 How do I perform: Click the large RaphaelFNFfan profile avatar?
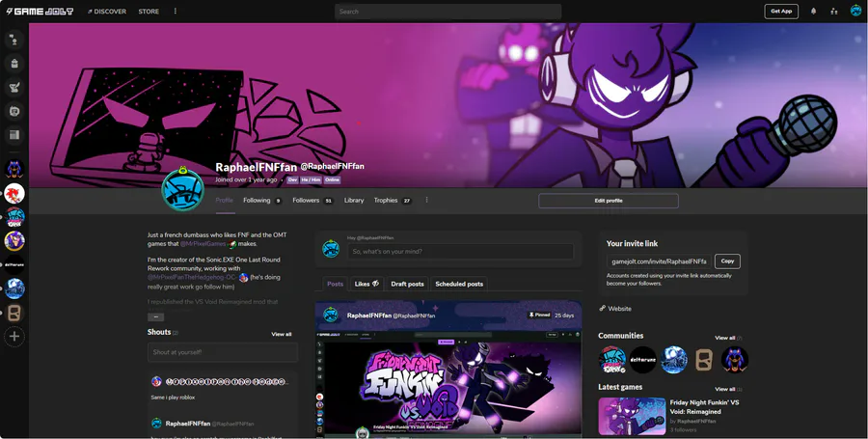(x=182, y=190)
